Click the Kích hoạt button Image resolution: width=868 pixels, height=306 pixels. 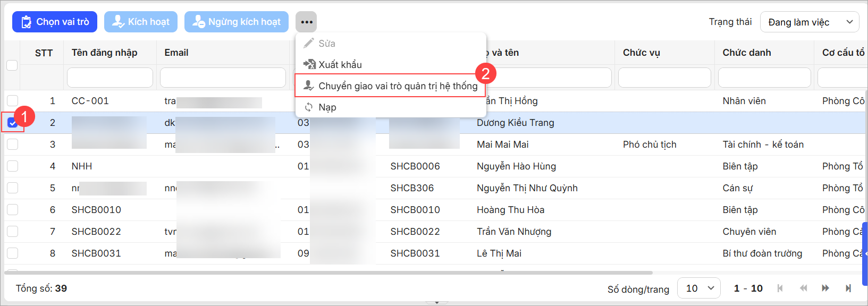[141, 22]
